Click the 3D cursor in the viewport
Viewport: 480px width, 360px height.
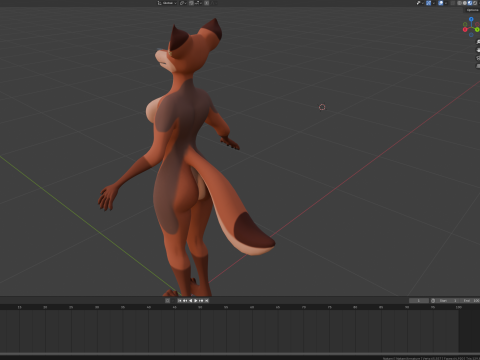click(x=322, y=107)
